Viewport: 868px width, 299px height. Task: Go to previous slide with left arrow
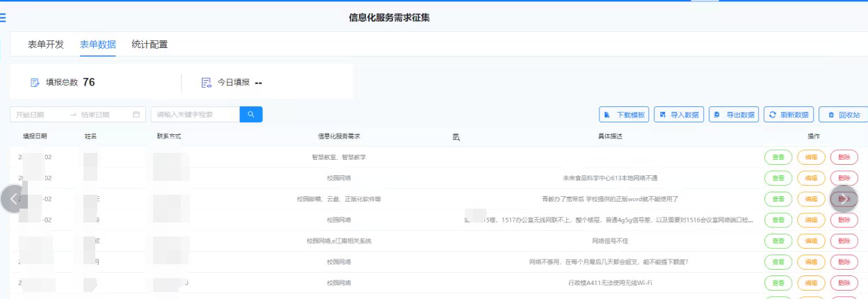[x=14, y=199]
